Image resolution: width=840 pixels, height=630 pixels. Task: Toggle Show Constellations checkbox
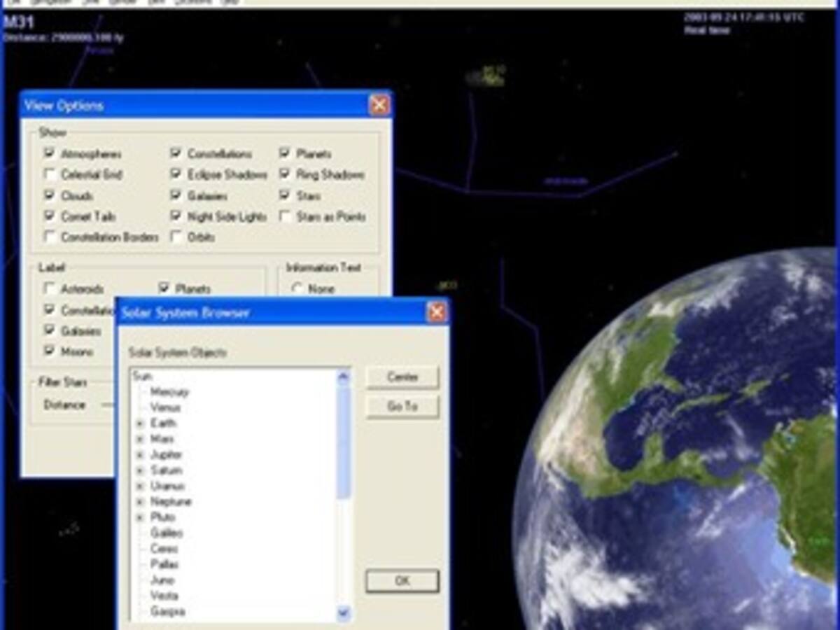pos(176,153)
